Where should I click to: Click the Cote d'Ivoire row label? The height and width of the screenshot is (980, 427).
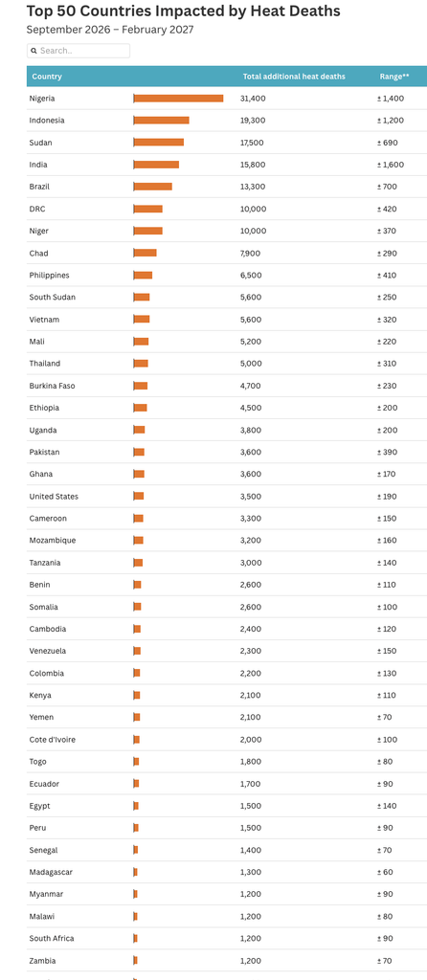(x=53, y=740)
